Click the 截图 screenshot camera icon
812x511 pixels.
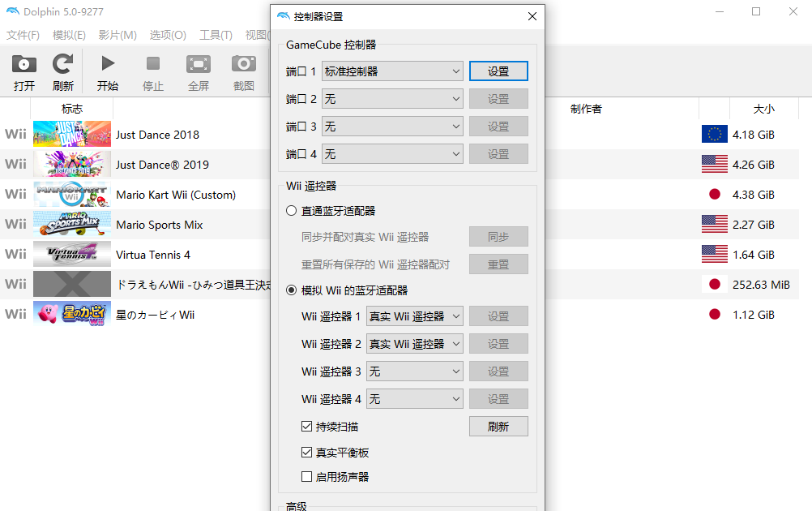(244, 64)
